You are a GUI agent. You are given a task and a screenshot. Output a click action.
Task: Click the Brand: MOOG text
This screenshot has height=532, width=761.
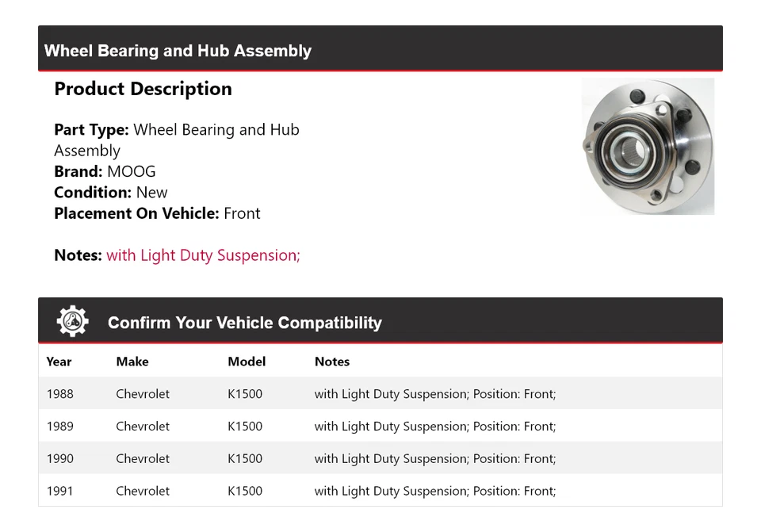pos(105,171)
